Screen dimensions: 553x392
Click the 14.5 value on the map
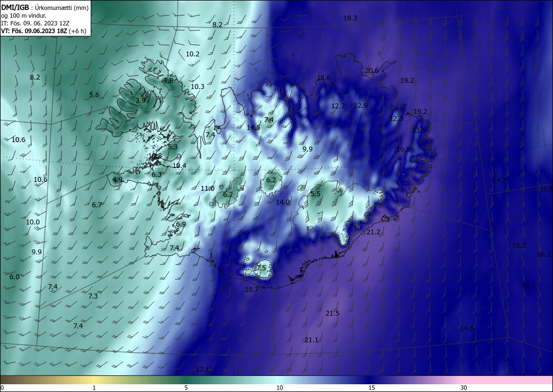click(x=253, y=128)
